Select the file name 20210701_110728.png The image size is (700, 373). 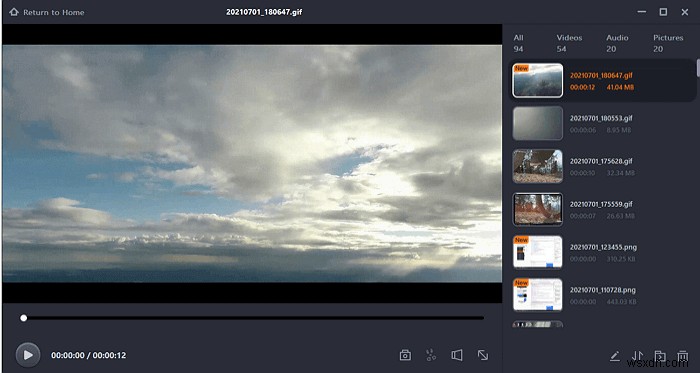tap(603, 290)
